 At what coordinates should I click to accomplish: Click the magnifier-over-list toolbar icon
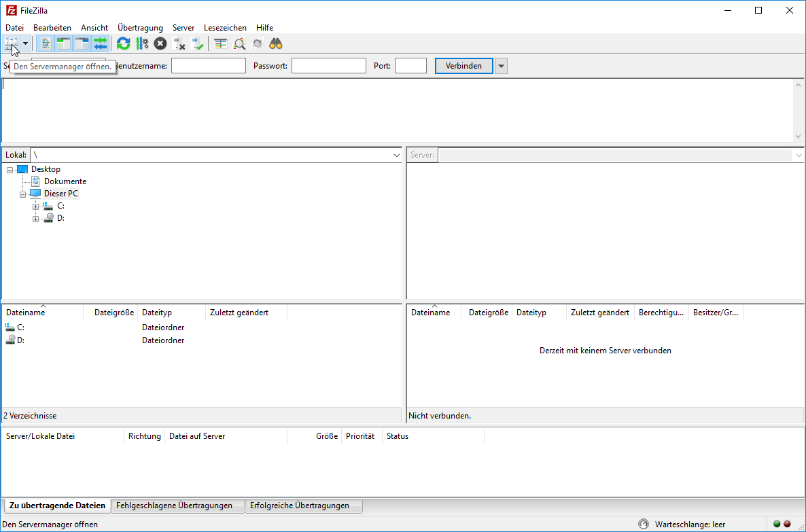coord(239,43)
